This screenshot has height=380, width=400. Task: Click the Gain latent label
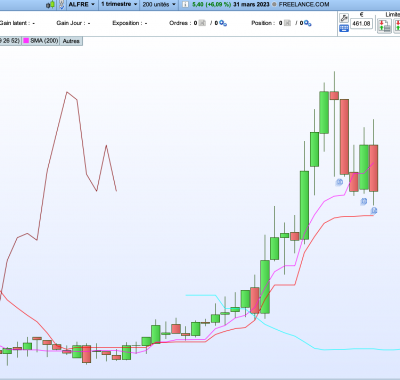click(15, 23)
